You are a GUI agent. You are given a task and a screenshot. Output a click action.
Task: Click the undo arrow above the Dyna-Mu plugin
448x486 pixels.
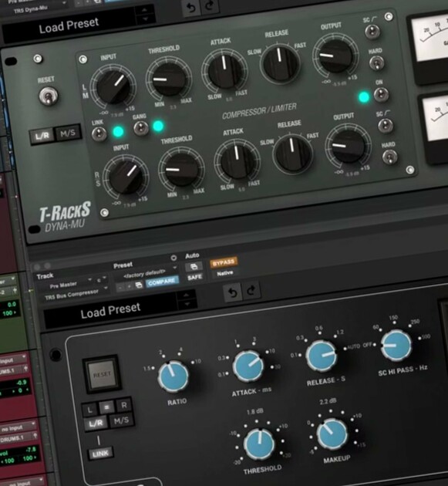point(191,8)
